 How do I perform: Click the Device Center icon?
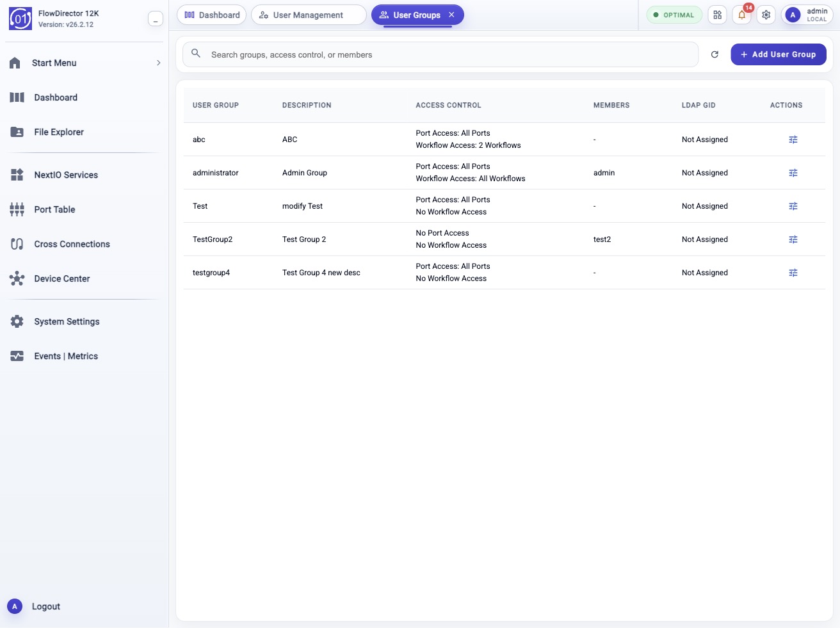(17, 278)
